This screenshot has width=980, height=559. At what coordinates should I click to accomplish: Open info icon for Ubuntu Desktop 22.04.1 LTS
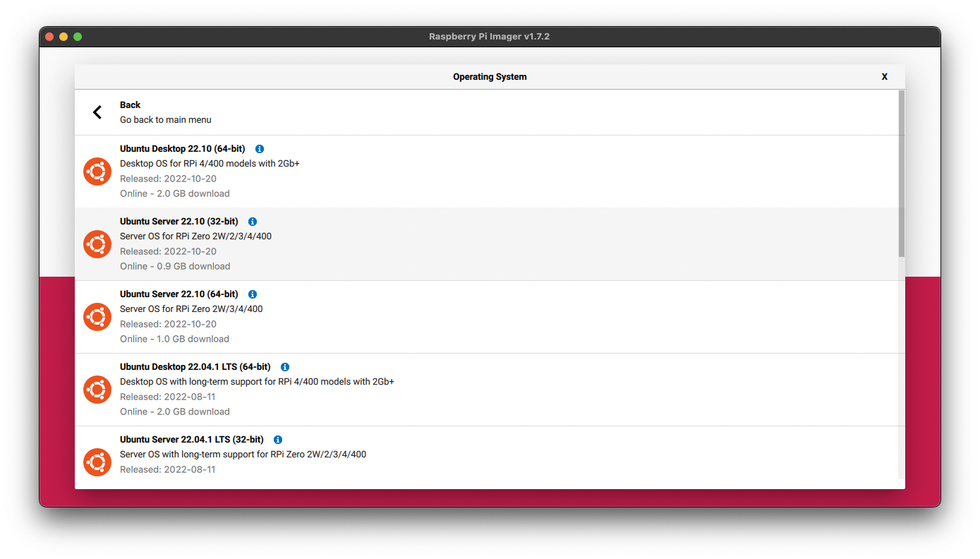[x=285, y=367]
